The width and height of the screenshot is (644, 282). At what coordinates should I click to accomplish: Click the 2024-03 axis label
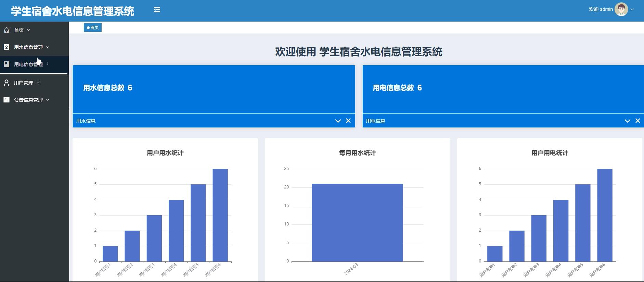351,269
